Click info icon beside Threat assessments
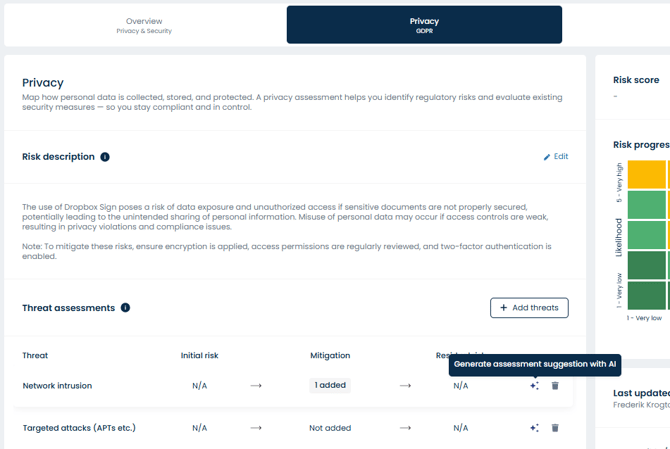This screenshot has height=449, width=670. (125, 308)
